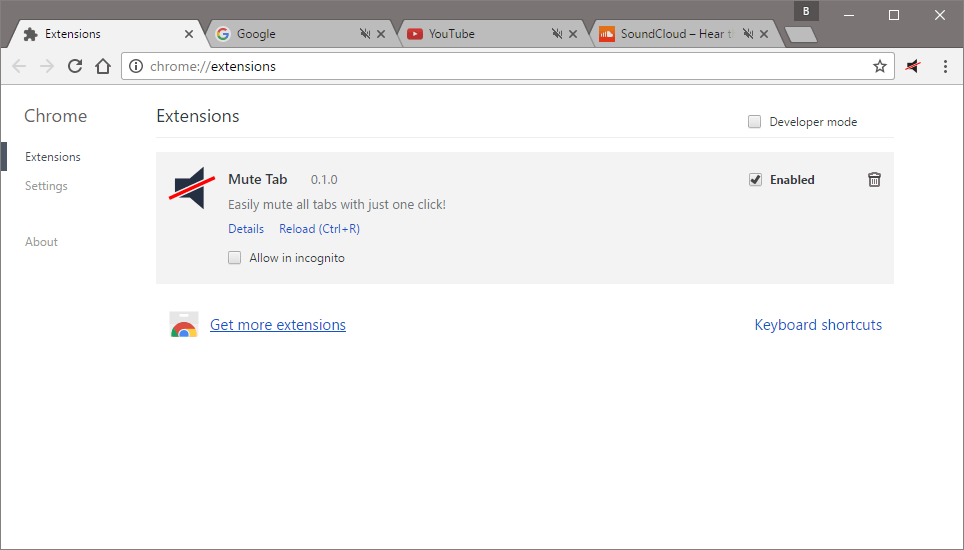
Task: Bookmark this page with the star icon
Action: pos(880,66)
